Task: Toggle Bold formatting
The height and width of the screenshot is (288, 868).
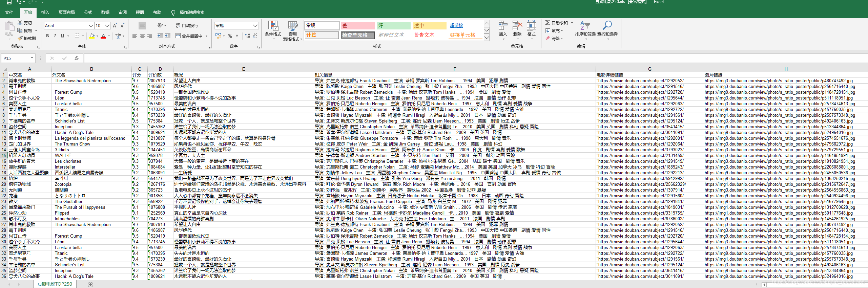Action: pyautogui.click(x=47, y=36)
